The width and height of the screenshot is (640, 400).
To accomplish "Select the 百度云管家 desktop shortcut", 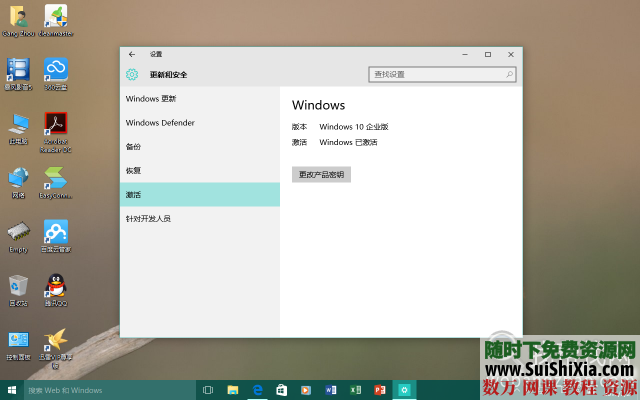I will pos(56,237).
